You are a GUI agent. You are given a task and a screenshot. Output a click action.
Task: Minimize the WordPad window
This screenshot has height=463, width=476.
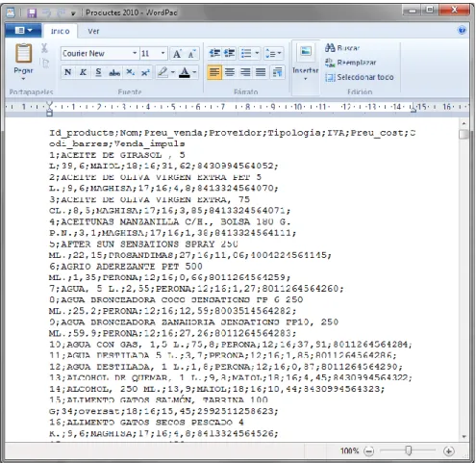pyautogui.click(x=413, y=11)
